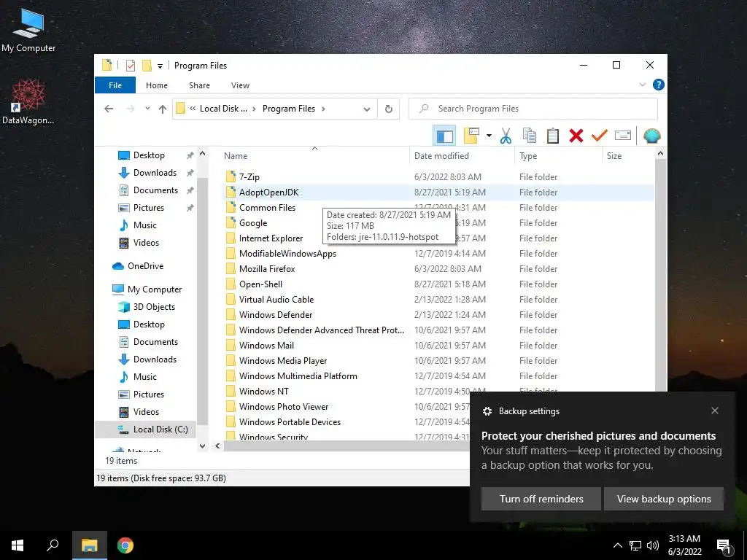The image size is (747, 560).
Task: Click Turn off reminders button
Action: tap(541, 499)
